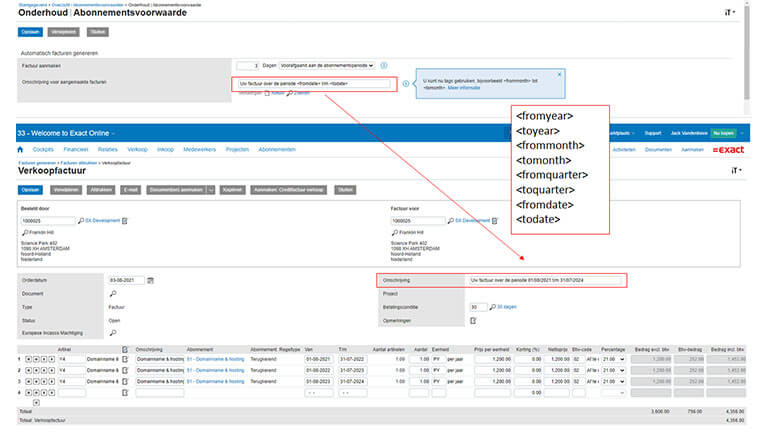Viewport: 768px width, 432px height.
Task: Click the green 'Nu kopen' button
Action: (723, 133)
